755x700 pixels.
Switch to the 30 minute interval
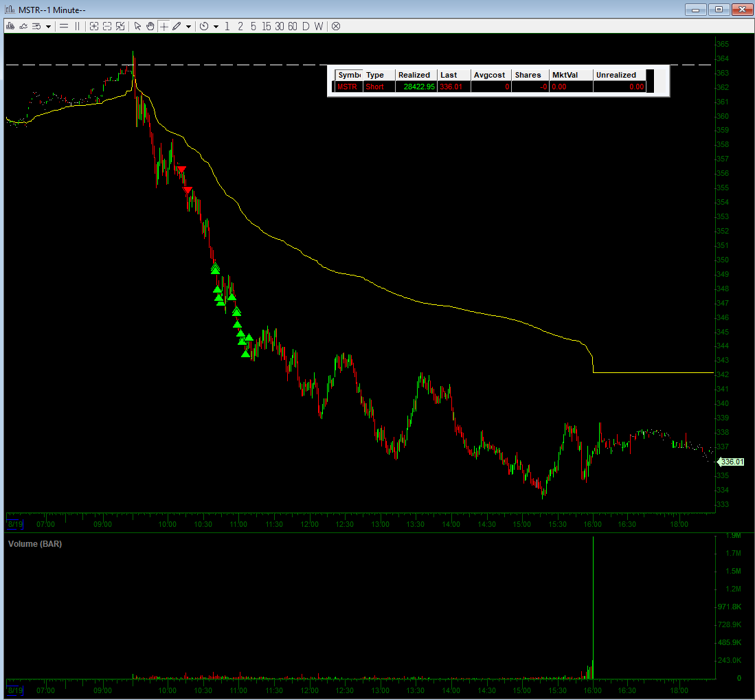point(280,27)
